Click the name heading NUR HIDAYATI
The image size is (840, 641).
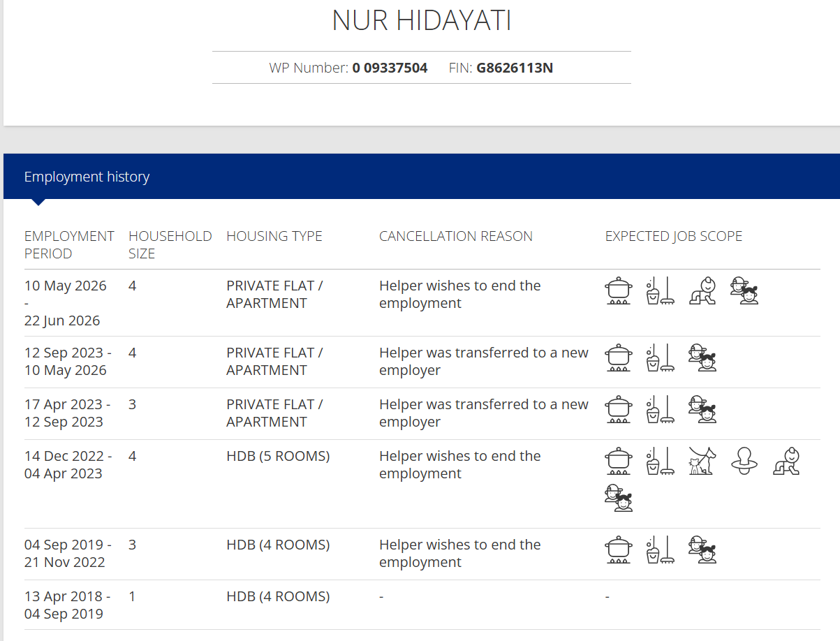point(422,21)
